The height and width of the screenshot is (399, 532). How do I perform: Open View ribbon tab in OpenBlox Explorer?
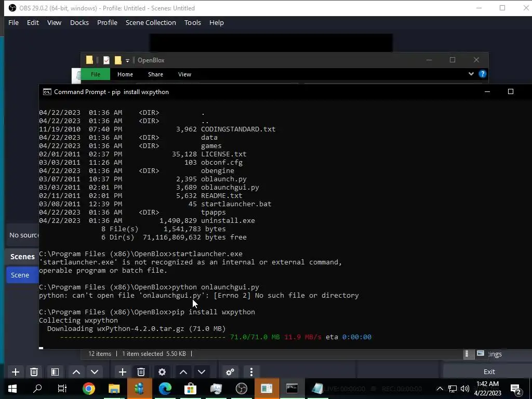[x=184, y=74]
